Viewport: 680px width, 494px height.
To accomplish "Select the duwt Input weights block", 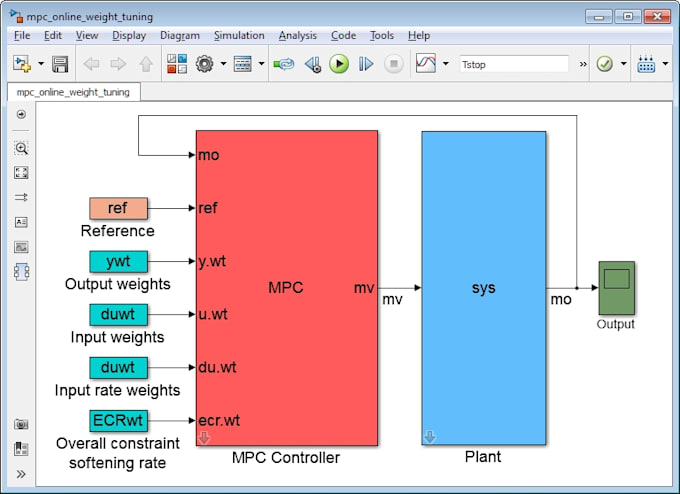I will coord(118,314).
